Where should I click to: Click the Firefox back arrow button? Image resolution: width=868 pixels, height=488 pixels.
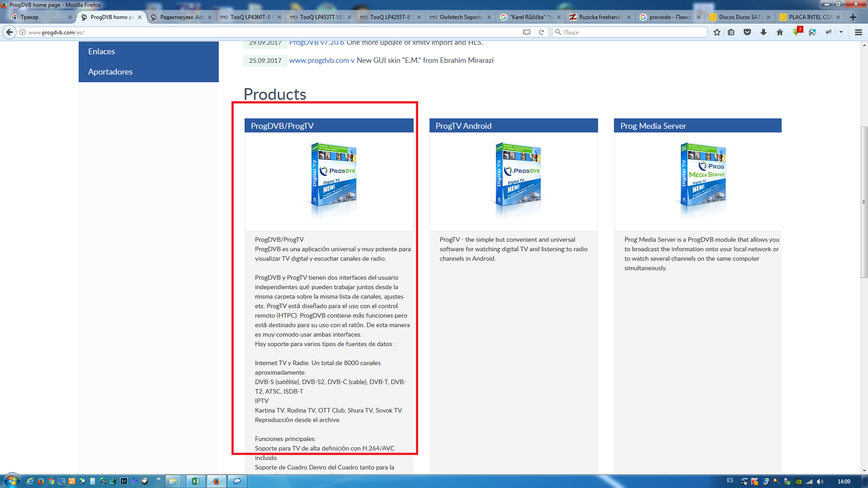9,32
